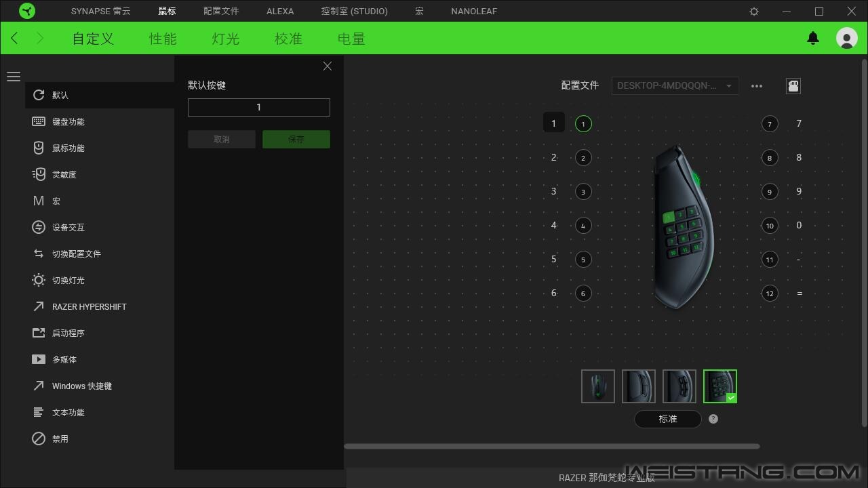Show the first mouse view thumbnail
The height and width of the screenshot is (488, 868).
(598, 386)
